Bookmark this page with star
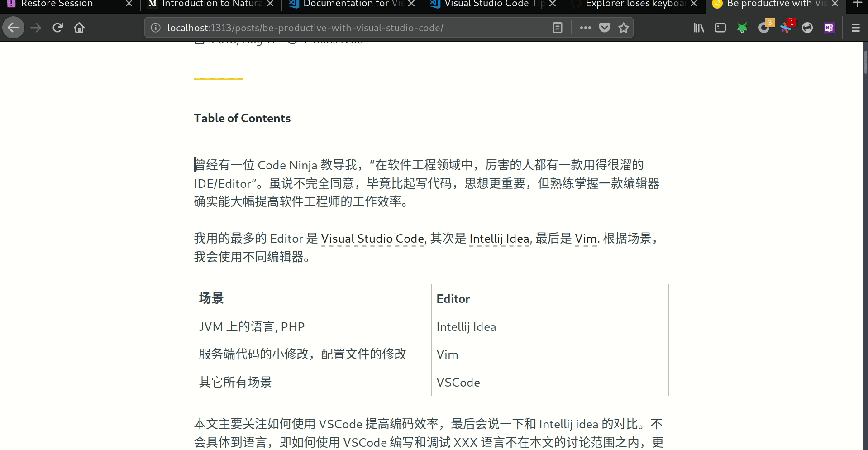 (624, 28)
